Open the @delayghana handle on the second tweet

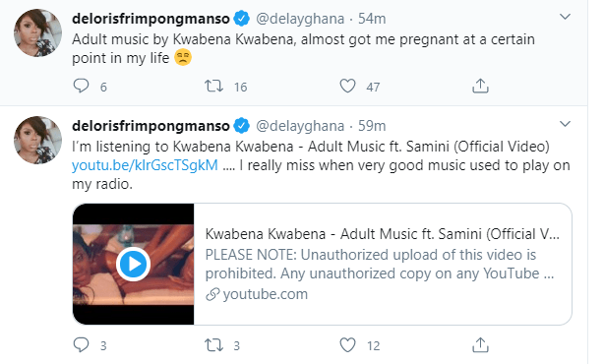(x=300, y=126)
